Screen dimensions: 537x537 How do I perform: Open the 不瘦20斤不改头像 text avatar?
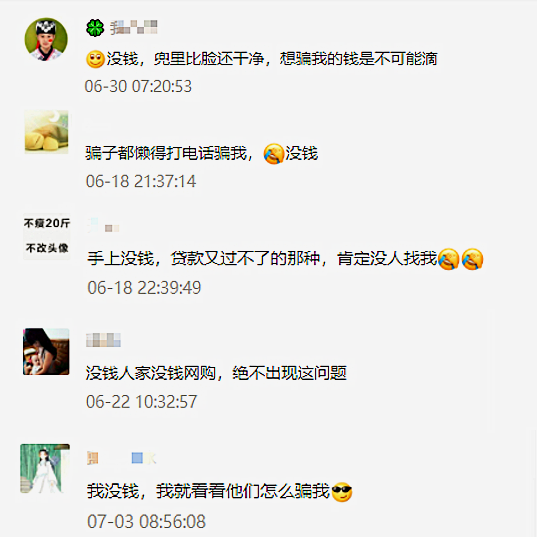pos(47,236)
